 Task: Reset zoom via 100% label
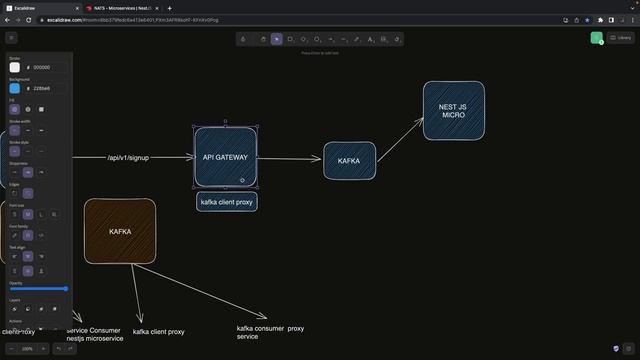point(27,349)
